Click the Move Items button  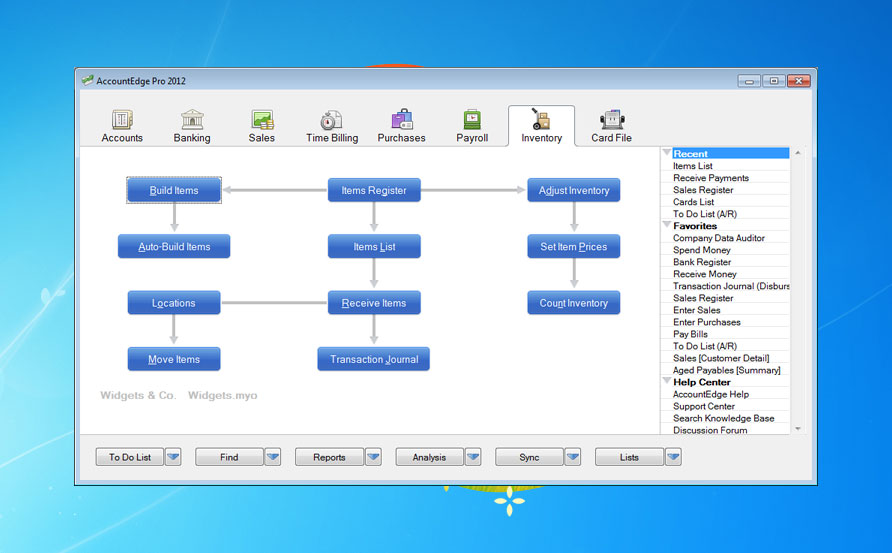click(x=174, y=359)
